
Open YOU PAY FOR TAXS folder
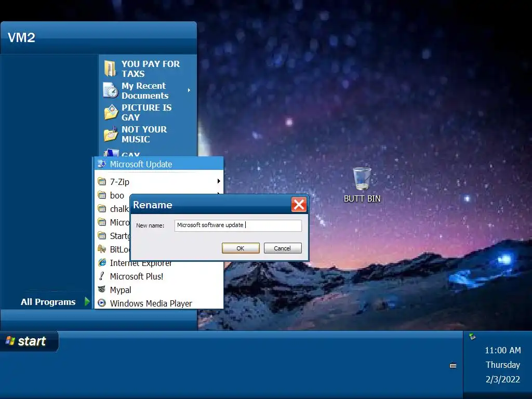pos(148,69)
